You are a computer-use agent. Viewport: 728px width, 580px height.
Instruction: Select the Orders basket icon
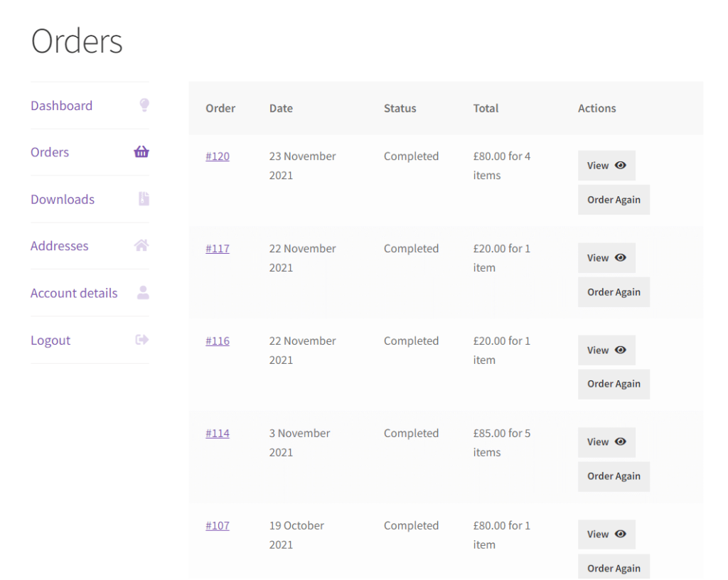coord(141,151)
